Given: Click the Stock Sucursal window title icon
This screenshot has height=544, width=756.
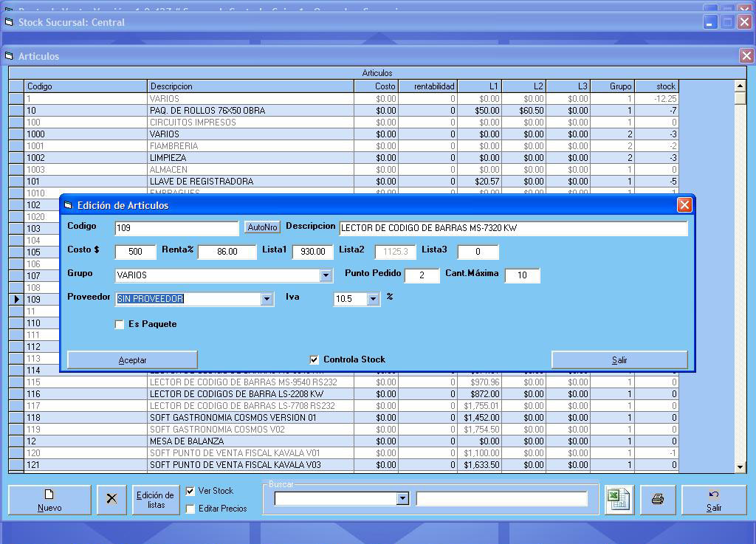Looking at the screenshot, I should coord(9,22).
